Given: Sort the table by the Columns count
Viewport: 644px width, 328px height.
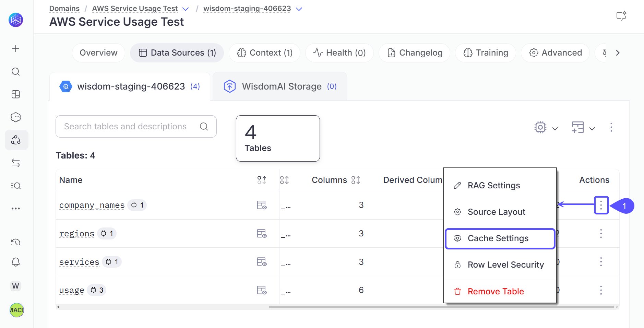Looking at the screenshot, I should 356,180.
